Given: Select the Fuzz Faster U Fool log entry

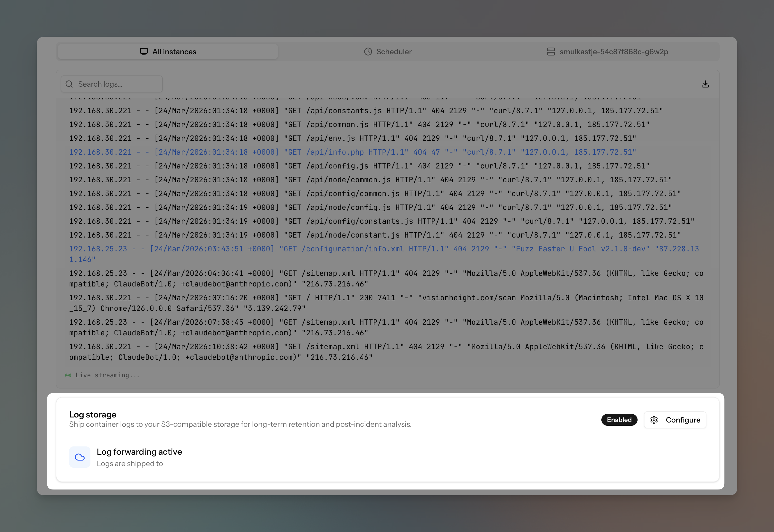Looking at the screenshot, I should coord(384,249).
